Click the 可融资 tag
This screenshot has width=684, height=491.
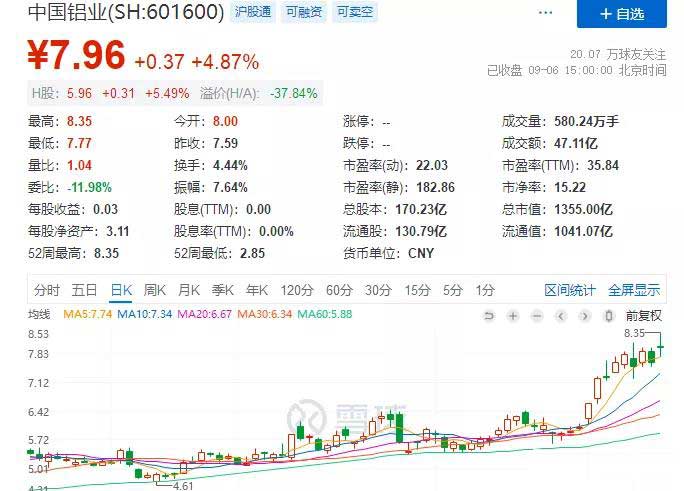(x=304, y=12)
